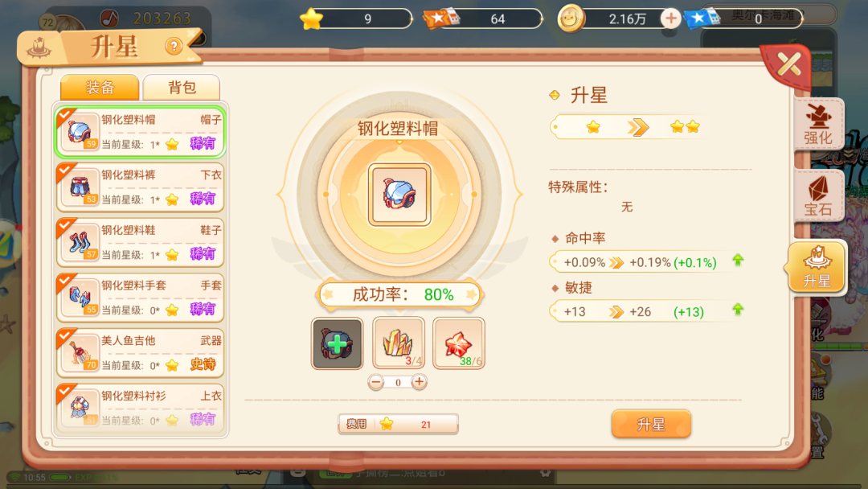
Task: Tap the yellow crystal material slot
Action: [x=398, y=343]
